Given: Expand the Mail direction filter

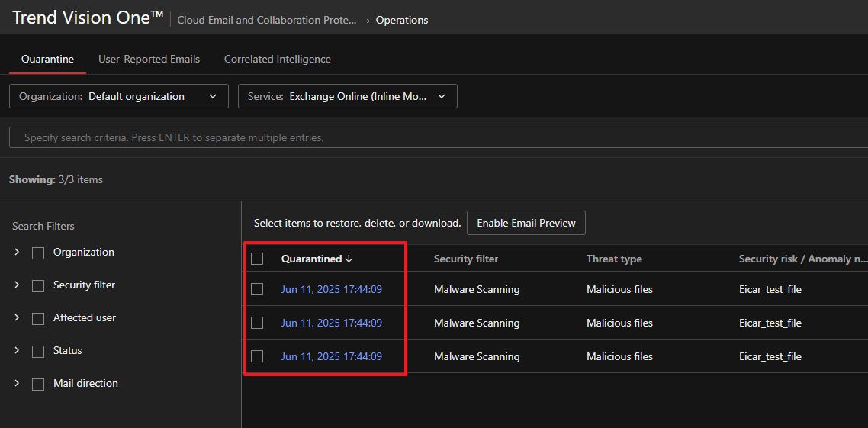Looking at the screenshot, I should [17, 383].
